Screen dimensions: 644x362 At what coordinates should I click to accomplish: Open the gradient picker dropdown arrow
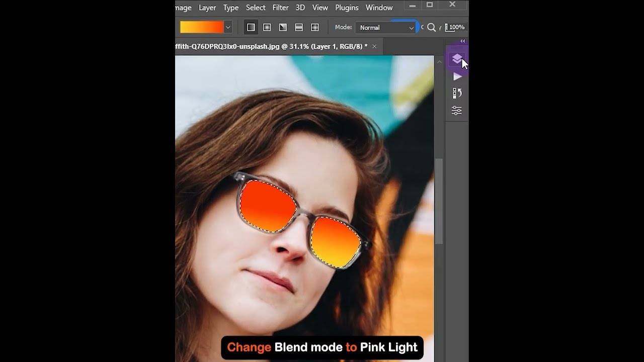(228, 27)
